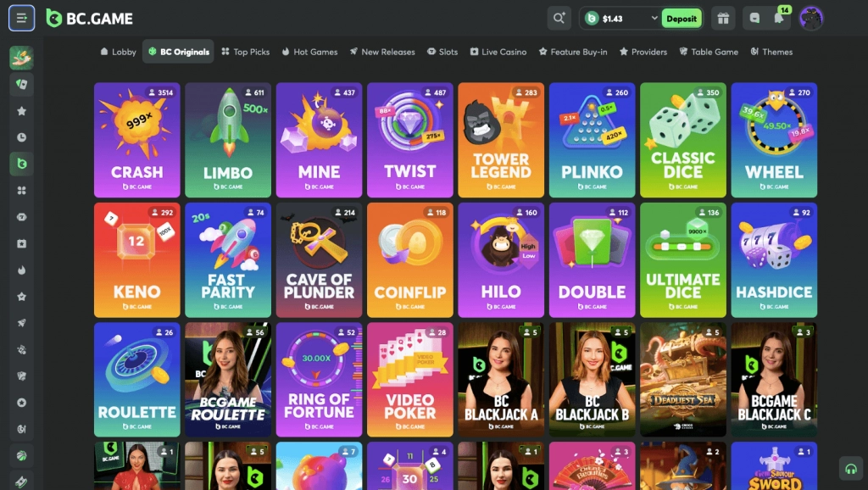Click the sidebar playing cards casino icon
This screenshot has width=868, height=490.
pos(21,84)
